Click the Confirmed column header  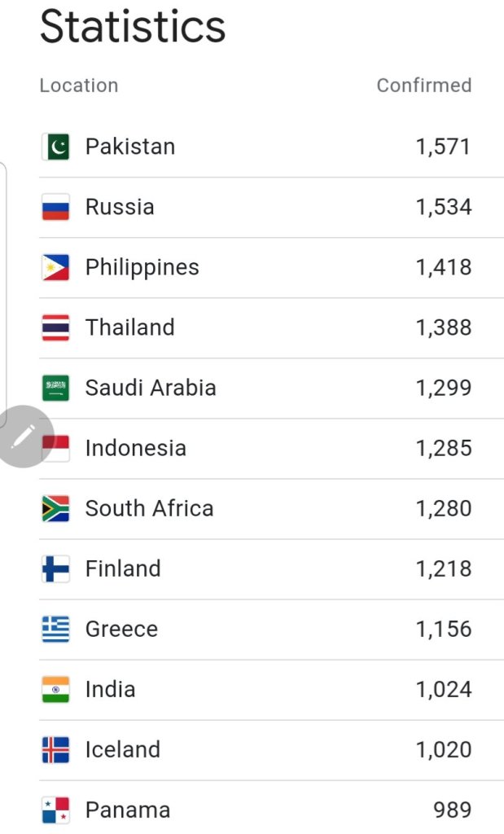[423, 86]
